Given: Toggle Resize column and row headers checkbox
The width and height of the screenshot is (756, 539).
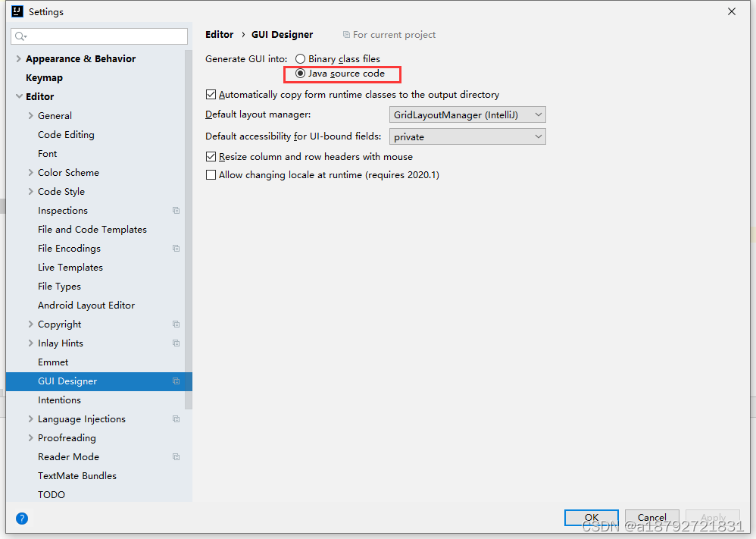Looking at the screenshot, I should (211, 156).
